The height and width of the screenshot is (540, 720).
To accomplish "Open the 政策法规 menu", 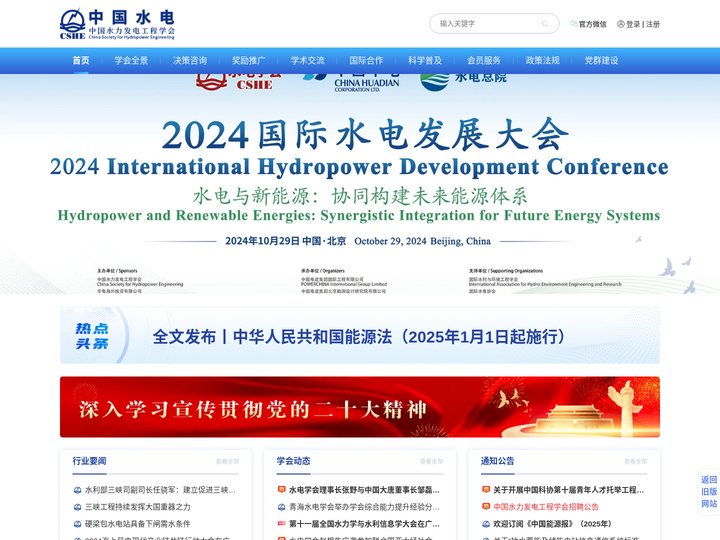I will pyautogui.click(x=542, y=60).
